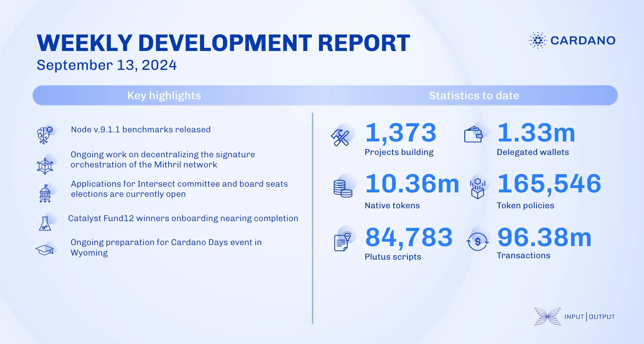The width and height of the screenshot is (644, 344).
Task: Switch to the Key highlights tab
Action: click(164, 96)
